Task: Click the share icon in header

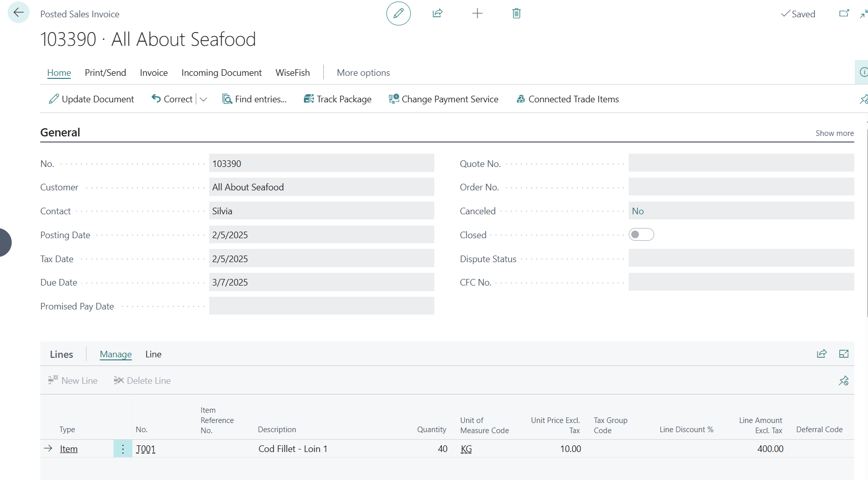Action: pyautogui.click(x=437, y=13)
